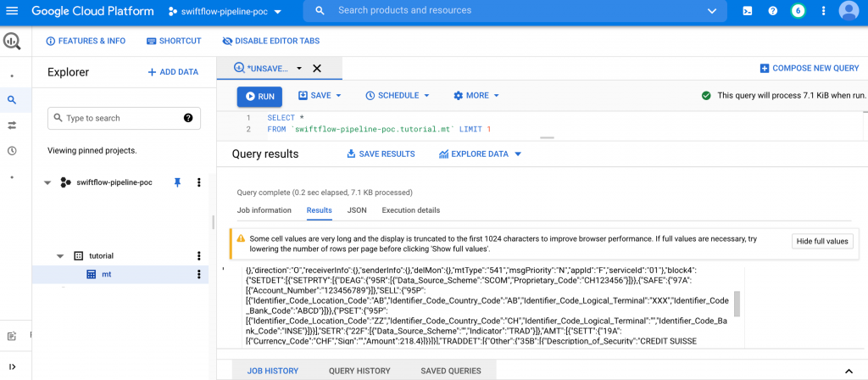The image size is (868, 380).
Task: Open actions menu for mt table
Action: click(x=199, y=274)
